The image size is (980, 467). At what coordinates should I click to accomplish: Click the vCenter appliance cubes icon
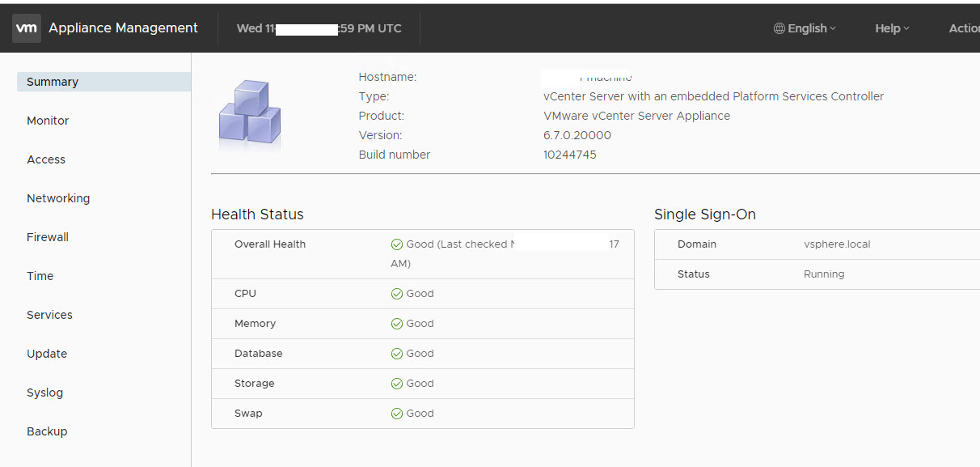click(249, 115)
